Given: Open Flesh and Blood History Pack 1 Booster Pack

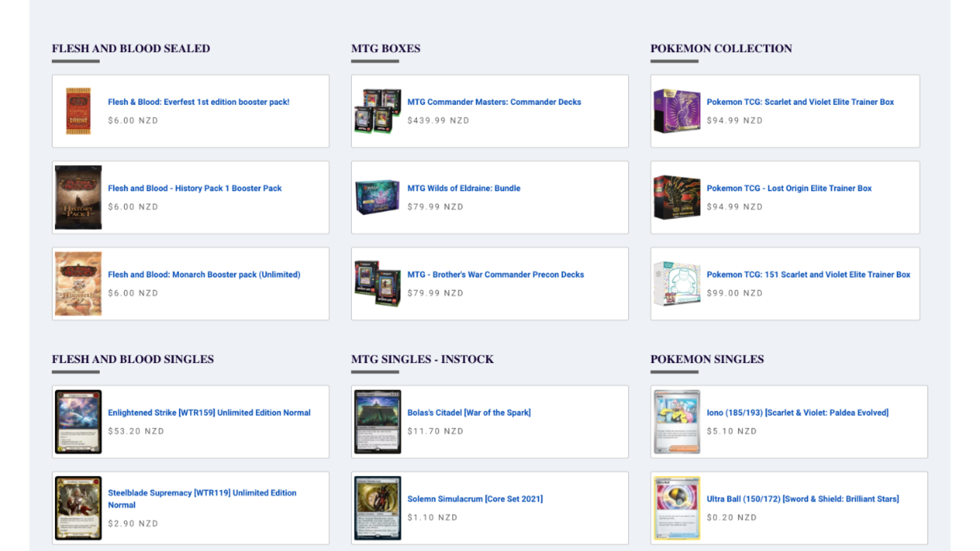Looking at the screenshot, I should coord(195,188).
